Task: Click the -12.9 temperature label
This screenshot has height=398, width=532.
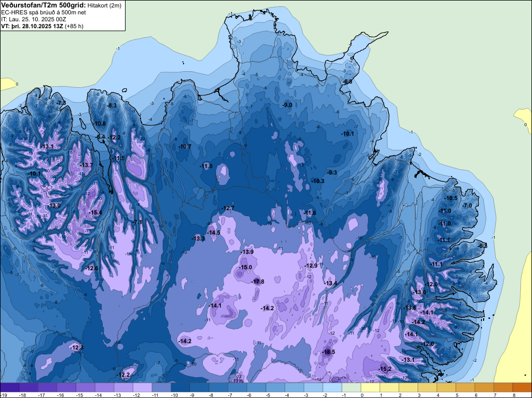Action: [x=311, y=266]
